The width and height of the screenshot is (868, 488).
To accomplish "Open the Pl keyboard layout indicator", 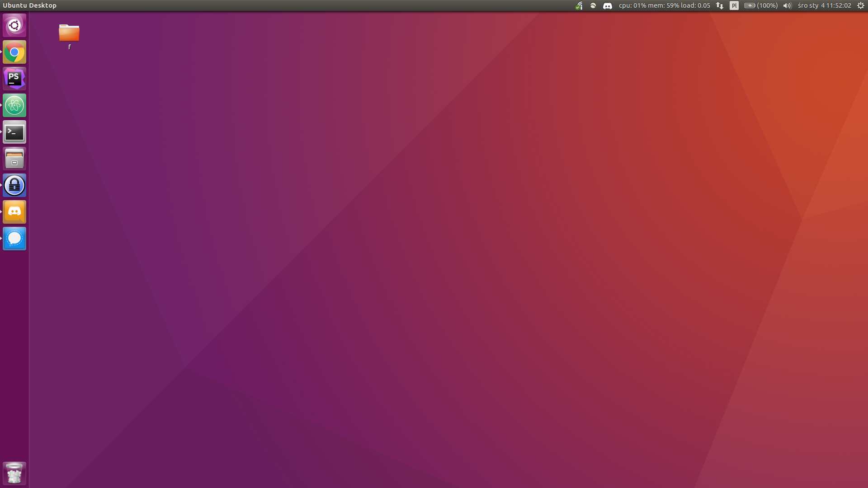I will pyautogui.click(x=734, y=6).
